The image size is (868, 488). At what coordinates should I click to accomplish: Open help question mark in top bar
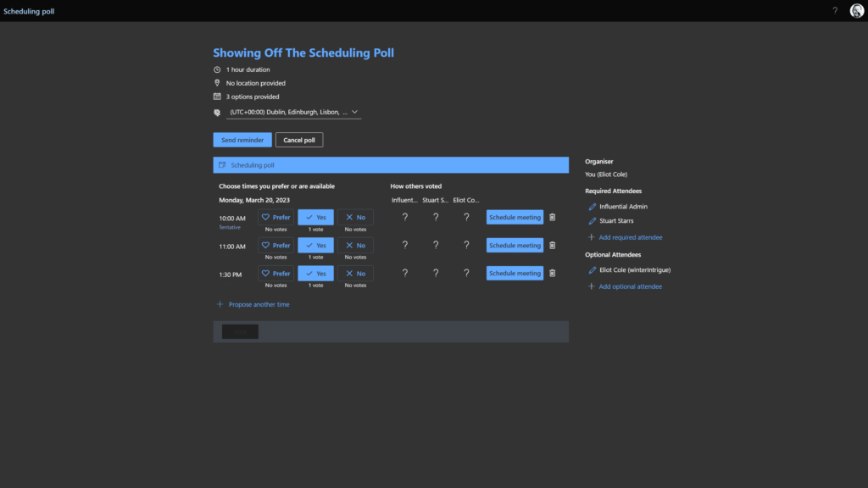point(835,11)
